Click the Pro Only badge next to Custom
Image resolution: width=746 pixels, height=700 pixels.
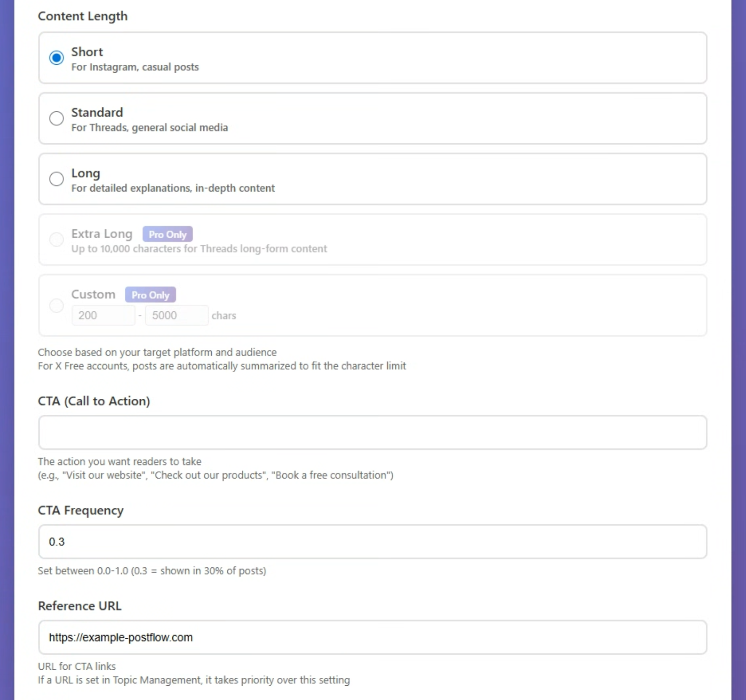(x=150, y=295)
